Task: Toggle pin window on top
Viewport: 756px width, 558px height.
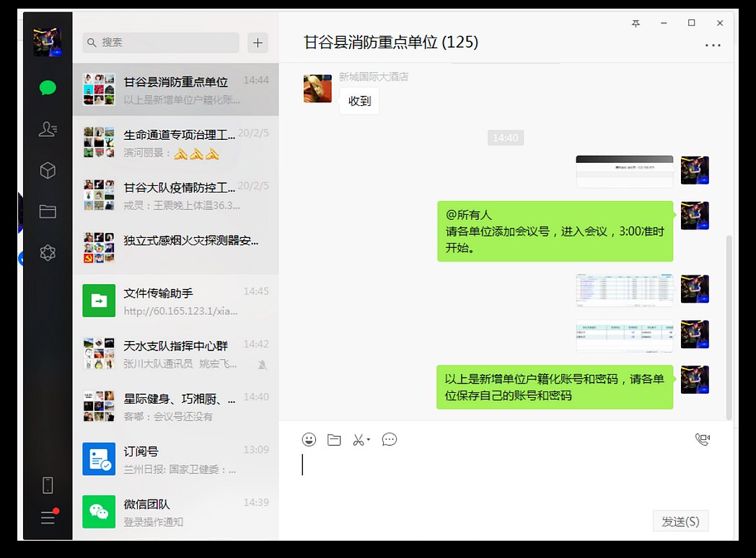Action: pyautogui.click(x=636, y=23)
